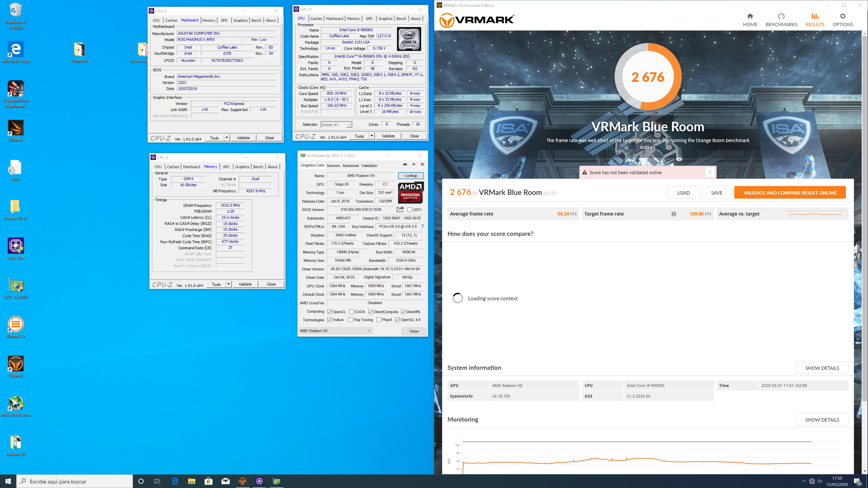Click the validation warning help question mark

pos(710,172)
